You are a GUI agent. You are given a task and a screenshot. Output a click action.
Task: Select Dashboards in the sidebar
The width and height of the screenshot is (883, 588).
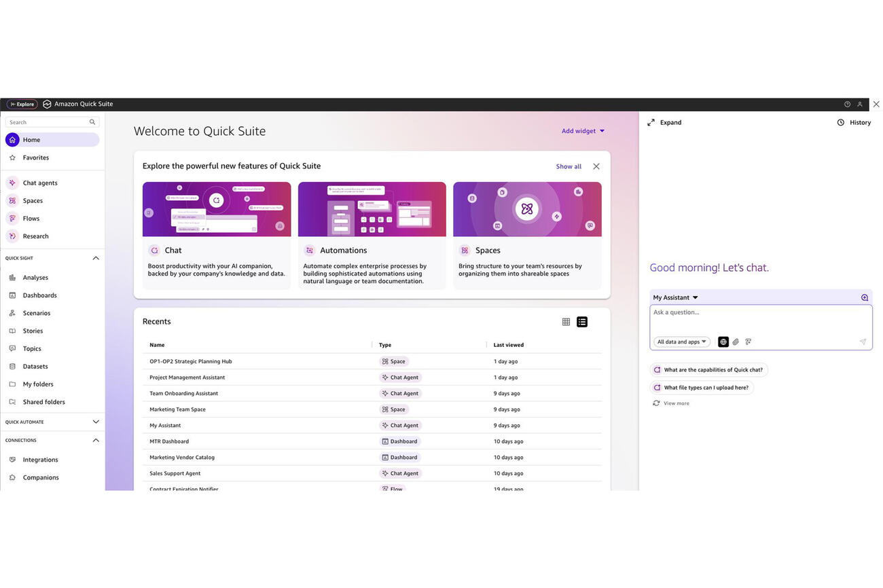tap(39, 295)
